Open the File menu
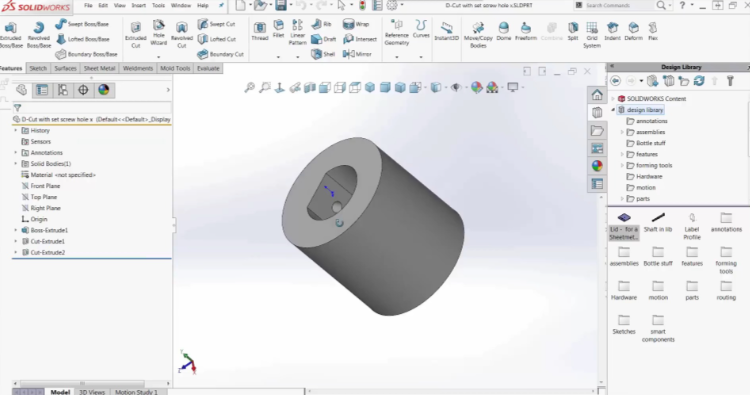This screenshot has height=395, width=750. pyautogui.click(x=88, y=6)
